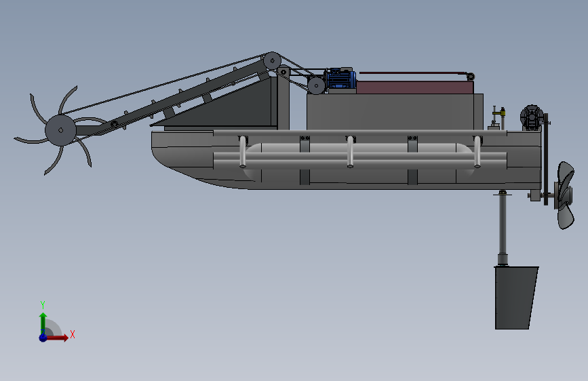Select the belt pulley beside blue motor

[316, 85]
